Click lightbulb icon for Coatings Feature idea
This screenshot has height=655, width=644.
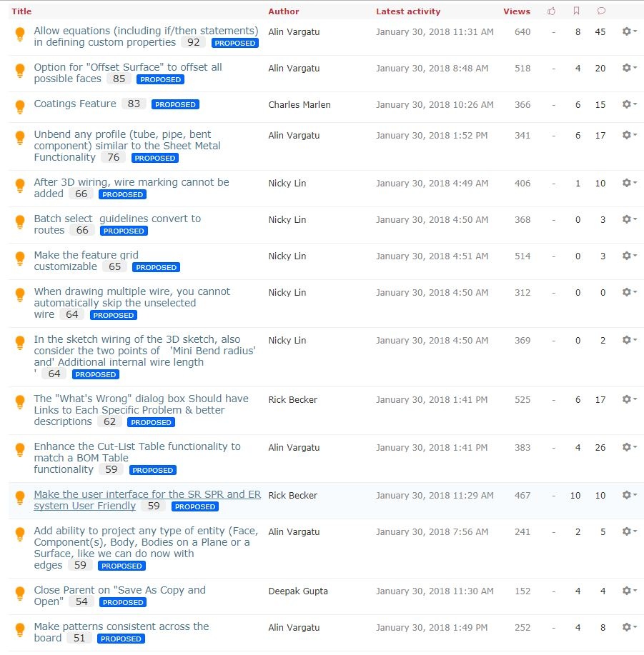[19, 107]
